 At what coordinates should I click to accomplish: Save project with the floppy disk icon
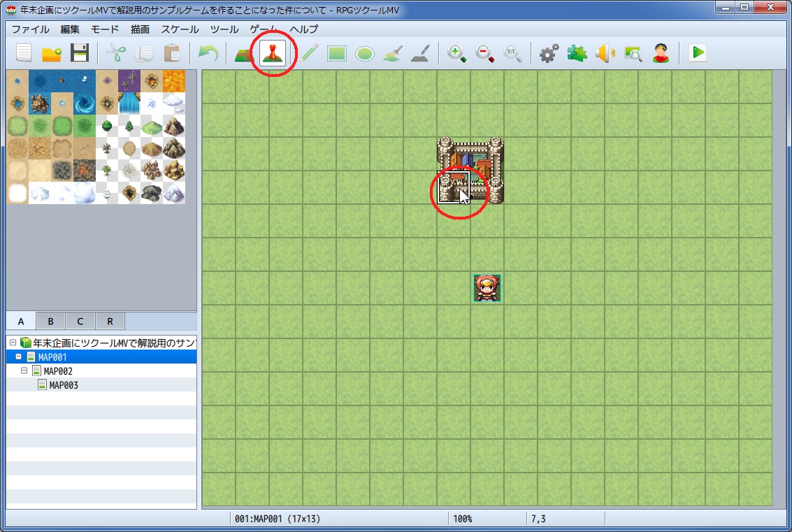click(x=79, y=52)
